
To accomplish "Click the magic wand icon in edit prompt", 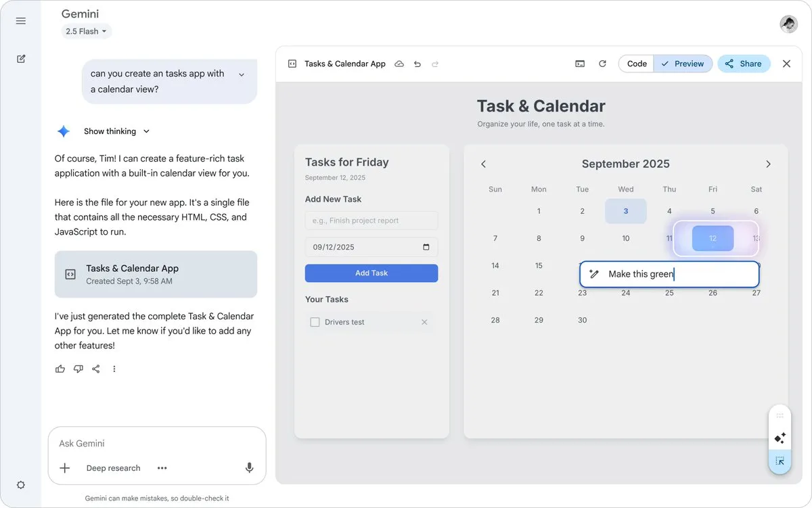I will point(594,274).
